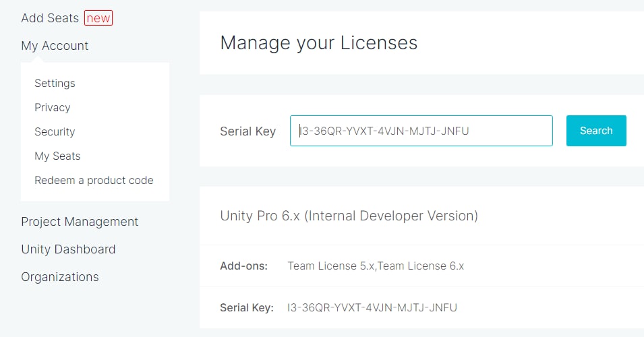Viewport: 644px width, 337px height.
Task: Click the Add-ons label
Action: click(x=244, y=266)
